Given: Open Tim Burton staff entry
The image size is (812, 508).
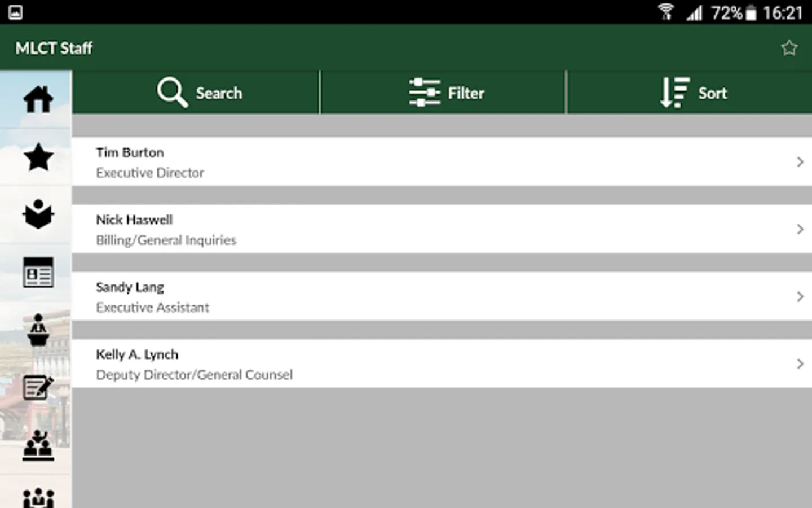Looking at the screenshot, I should (442, 162).
